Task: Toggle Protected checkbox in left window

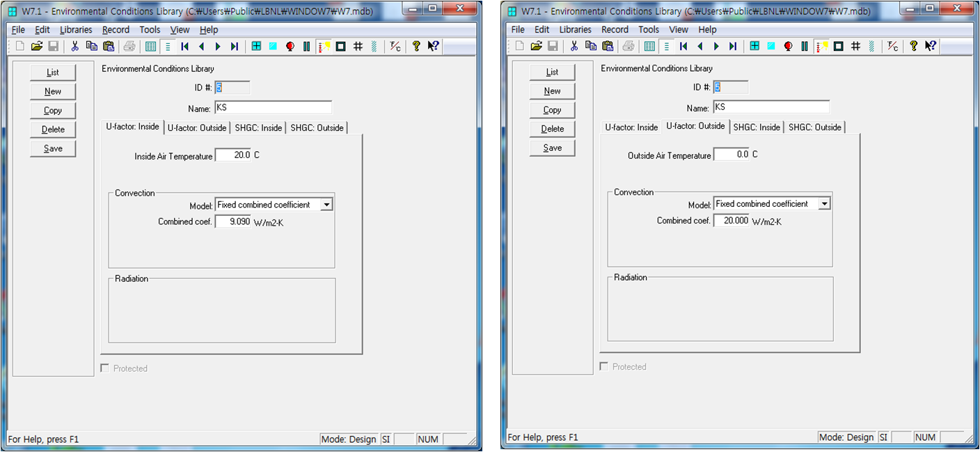Action: (x=106, y=368)
